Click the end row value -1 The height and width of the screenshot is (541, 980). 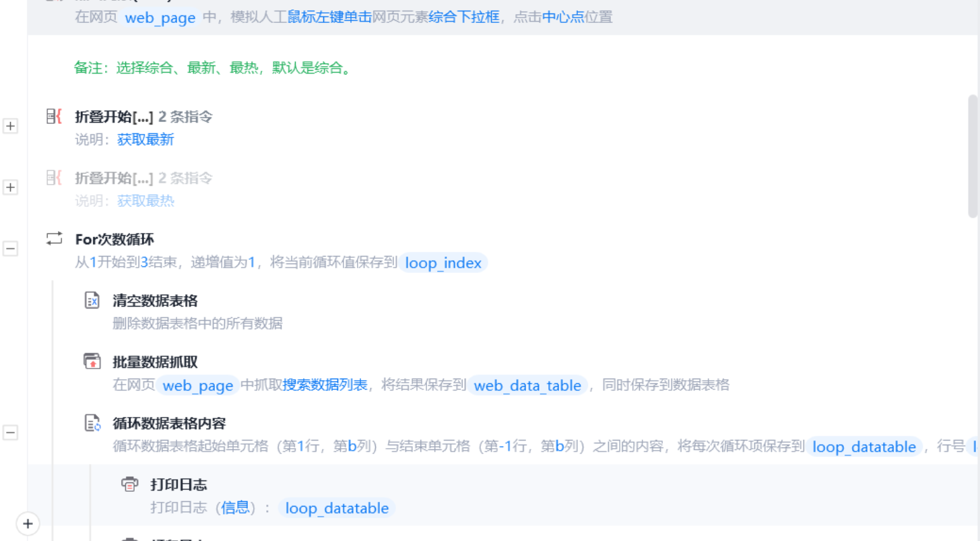[x=506, y=446]
